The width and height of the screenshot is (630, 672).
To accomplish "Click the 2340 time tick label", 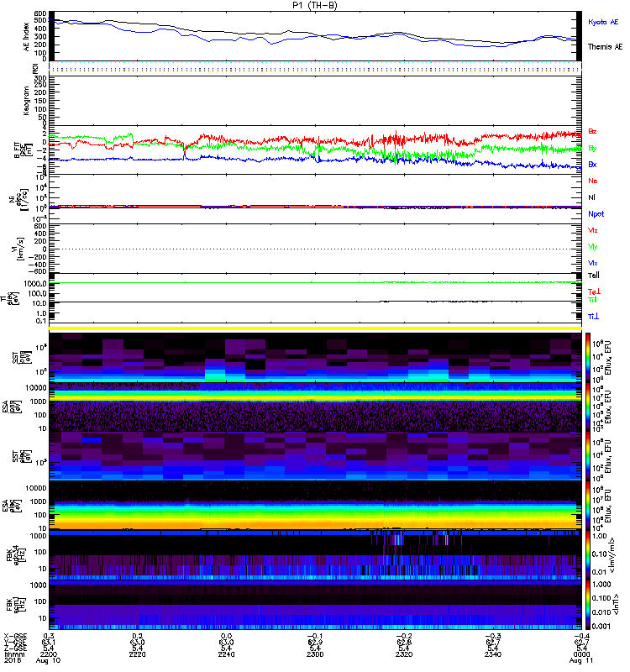I will 493,654.
